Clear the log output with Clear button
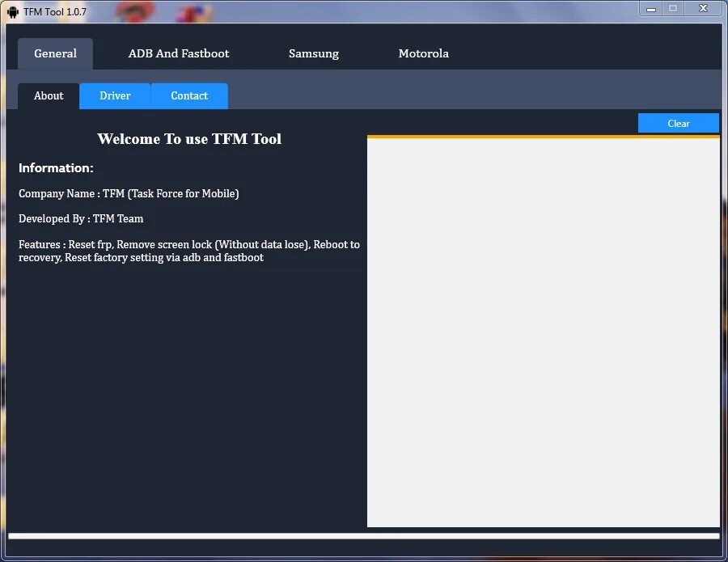The width and height of the screenshot is (728, 562). tap(679, 124)
